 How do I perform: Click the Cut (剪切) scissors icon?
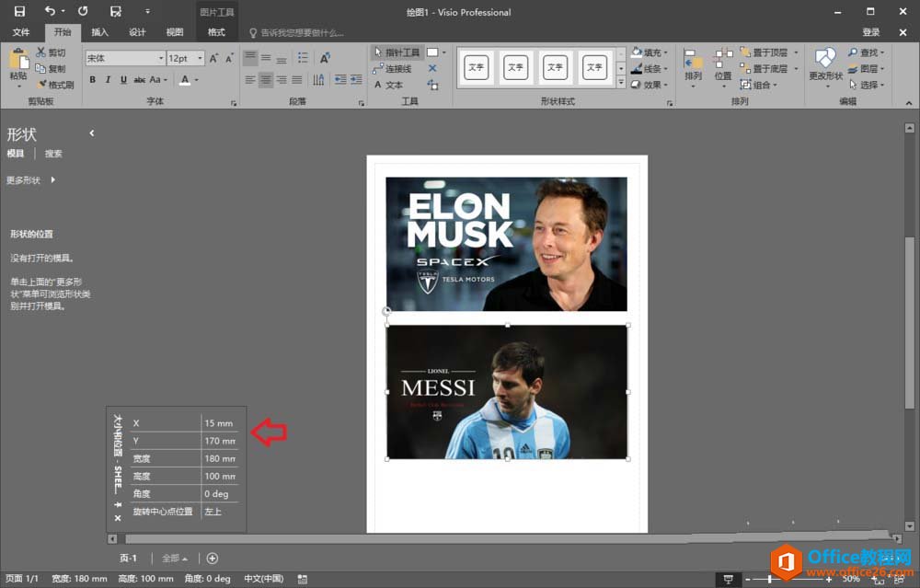(x=40, y=53)
